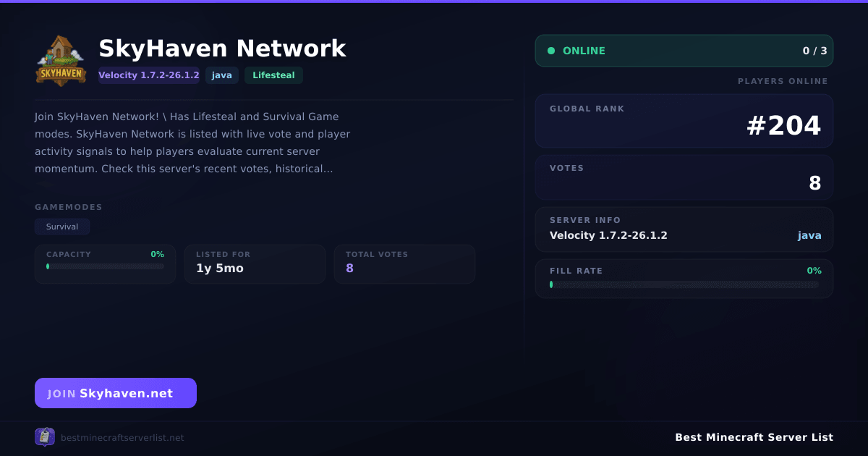This screenshot has height=456, width=868.
Task: Select the java tag under the title
Action: 222,75
